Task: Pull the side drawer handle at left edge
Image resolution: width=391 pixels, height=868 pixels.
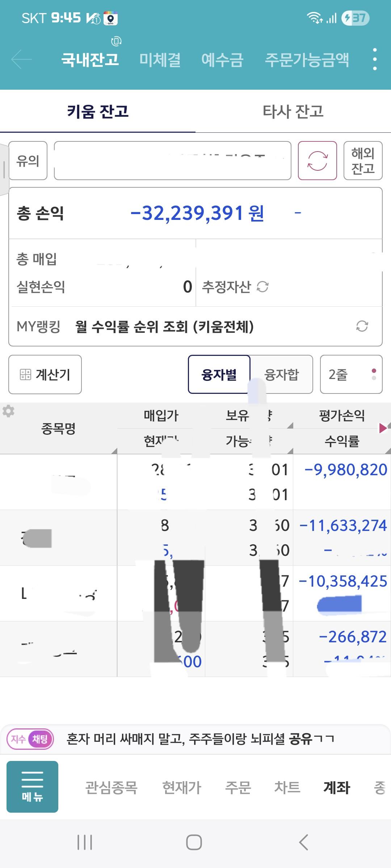Action: (x=4, y=169)
